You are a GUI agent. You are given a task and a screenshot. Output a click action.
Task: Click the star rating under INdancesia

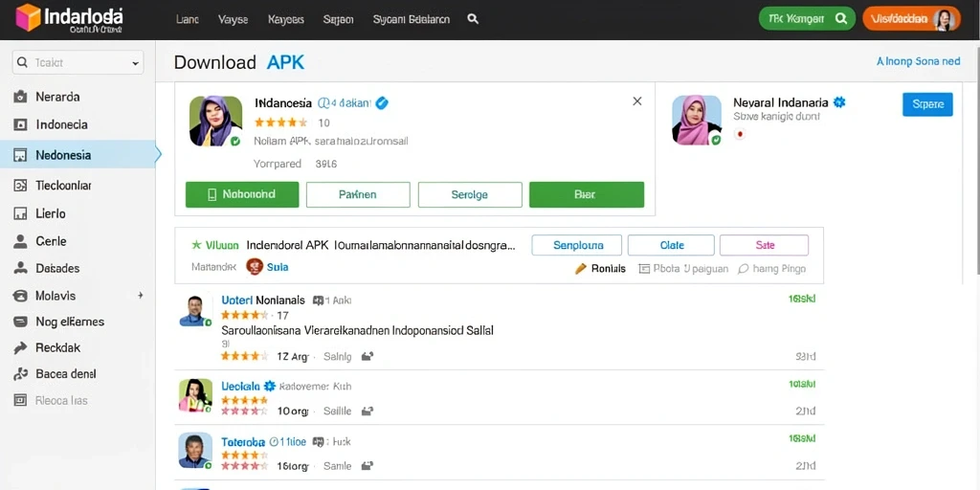tap(280, 122)
